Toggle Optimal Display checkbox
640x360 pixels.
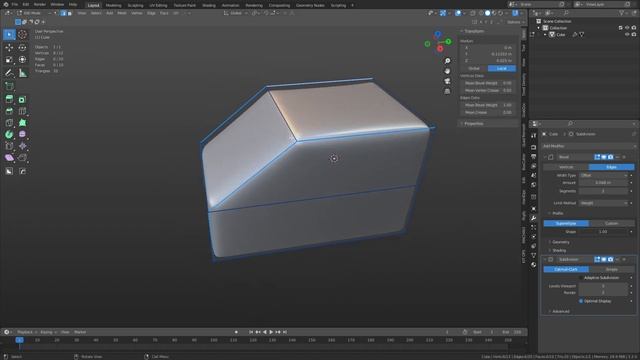pyautogui.click(x=581, y=301)
